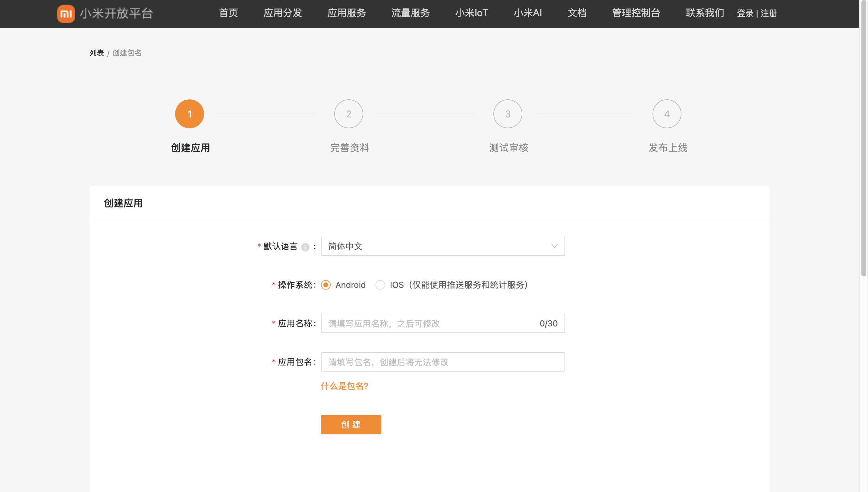Click the 小米开放平台 title text
This screenshot has width=868, height=492.
pyautogui.click(x=116, y=14)
